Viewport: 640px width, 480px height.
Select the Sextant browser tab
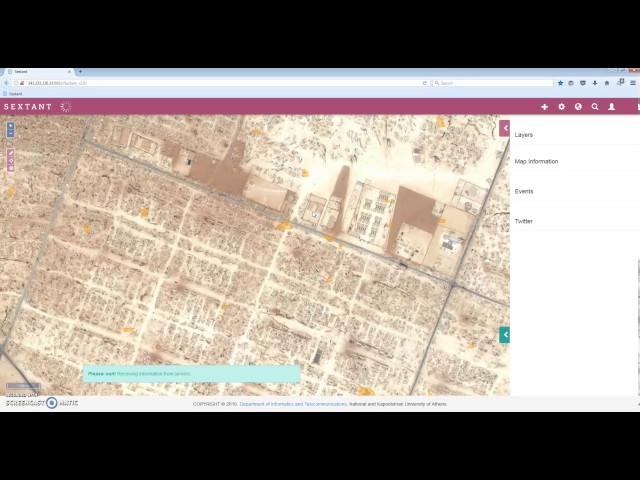39,71
